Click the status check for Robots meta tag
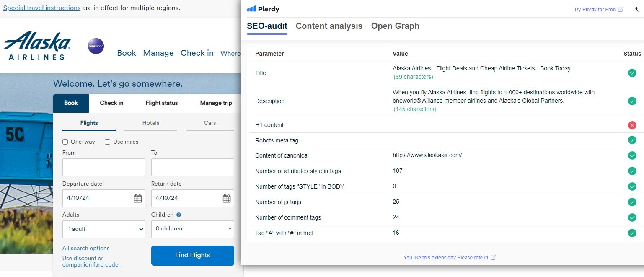Screen dimensions: 644x277 tap(632, 140)
